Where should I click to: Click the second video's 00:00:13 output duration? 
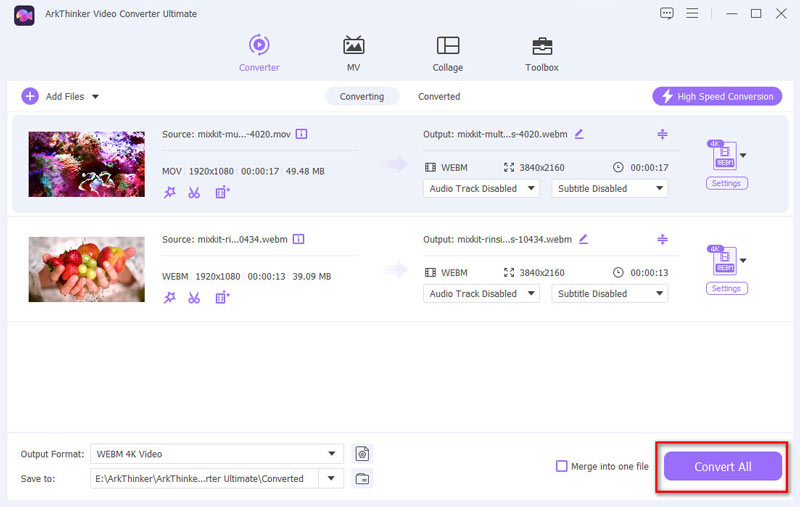[x=649, y=272]
